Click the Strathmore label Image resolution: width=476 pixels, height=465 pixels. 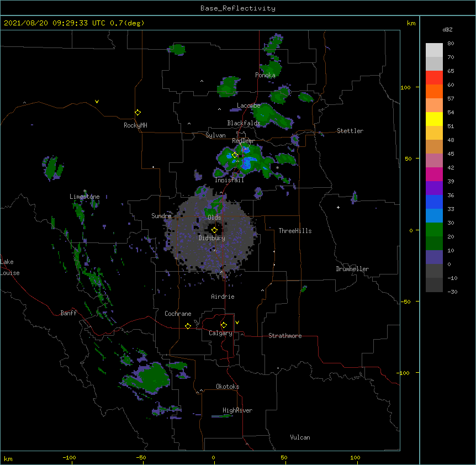click(x=285, y=336)
